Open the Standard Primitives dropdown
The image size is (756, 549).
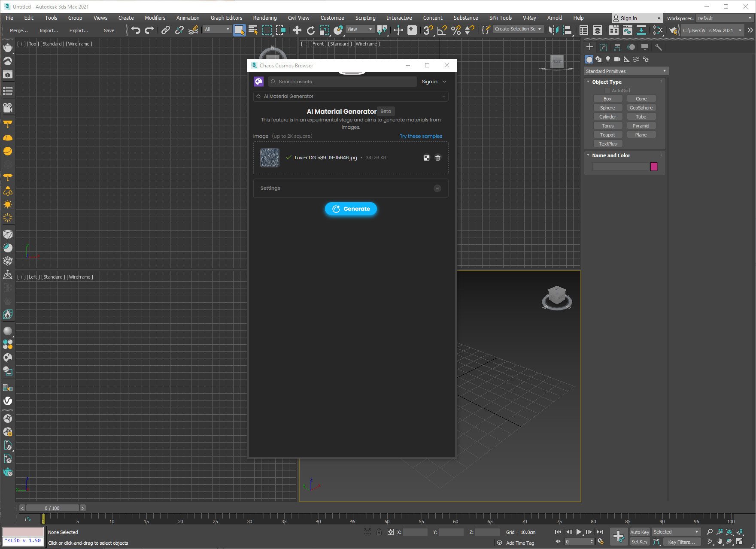coord(626,71)
